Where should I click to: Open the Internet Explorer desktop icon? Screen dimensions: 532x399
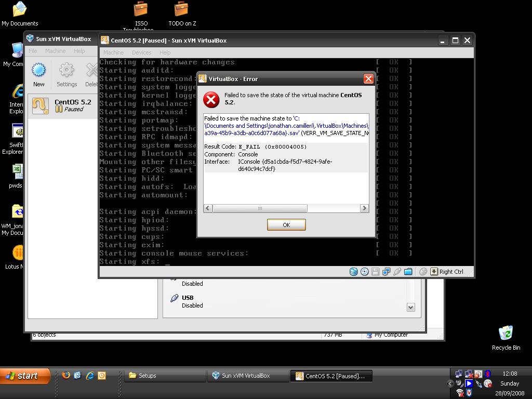coord(17,98)
